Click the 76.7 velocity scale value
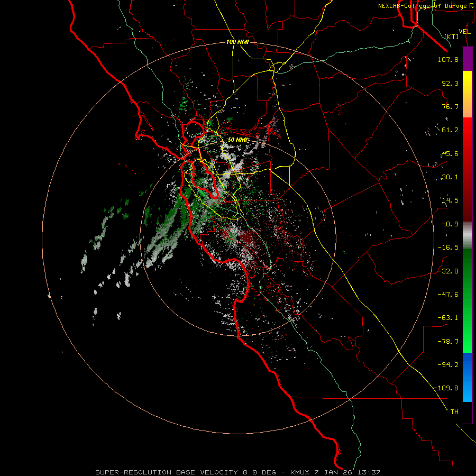 click(x=450, y=106)
